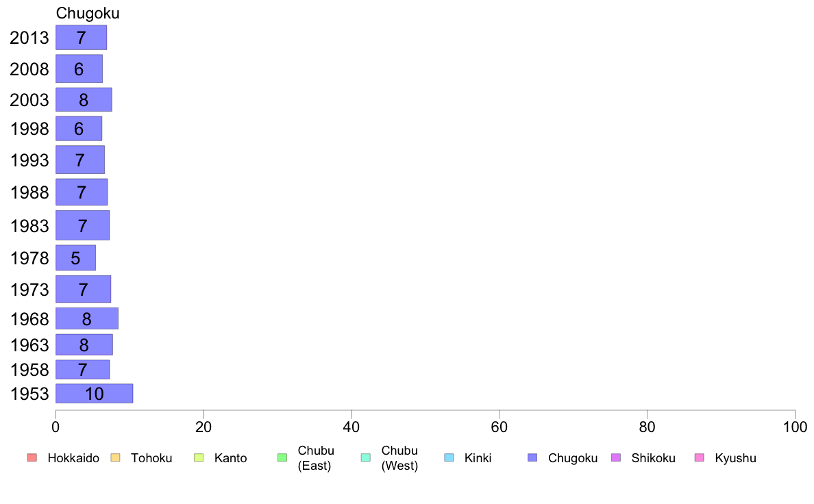Click the Chugoku purple-blue legend swatch
Image resolution: width=814 pixels, height=504 pixels.
(532, 457)
